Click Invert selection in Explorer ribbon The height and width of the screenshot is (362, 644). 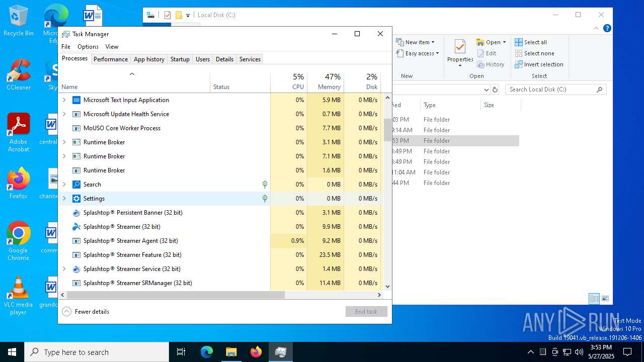[539, 64]
